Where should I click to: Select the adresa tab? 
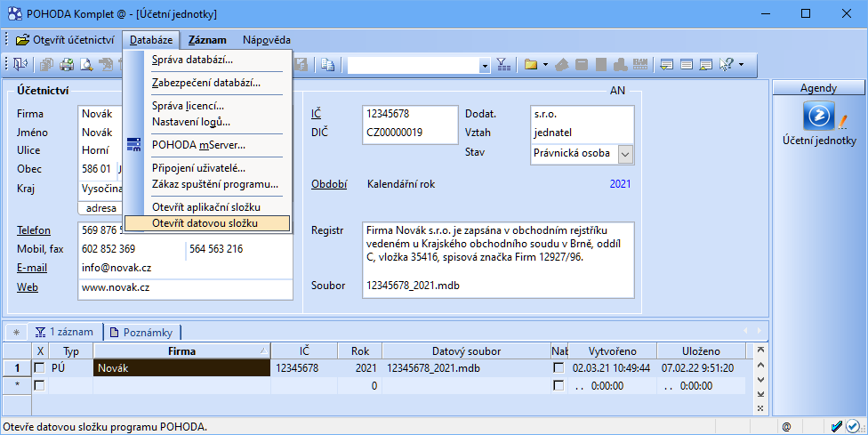[100, 209]
